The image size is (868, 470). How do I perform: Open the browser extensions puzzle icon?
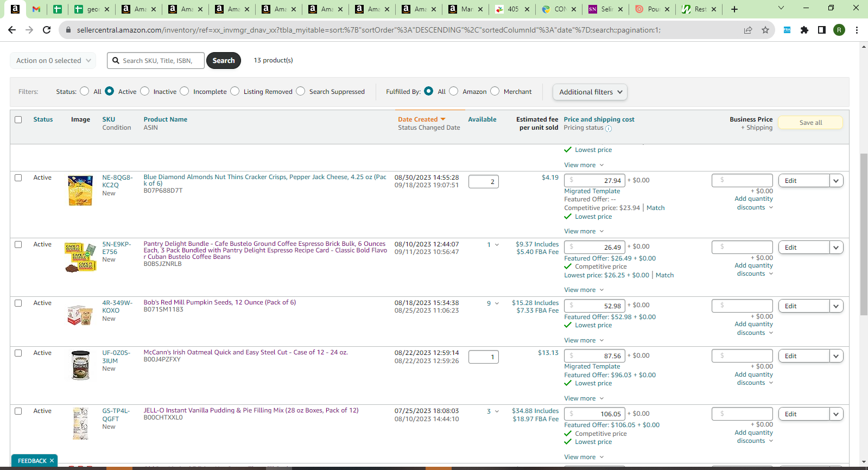[804, 30]
